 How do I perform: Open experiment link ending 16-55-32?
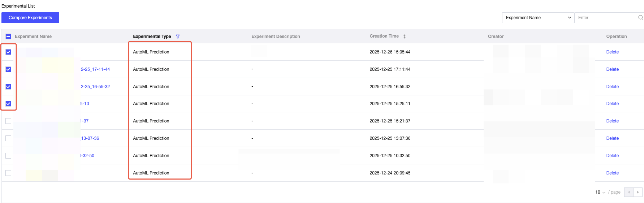tap(95, 87)
